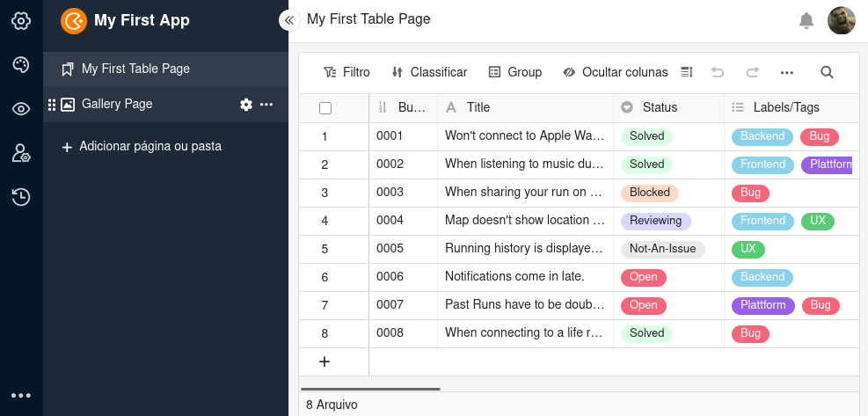The width and height of the screenshot is (868, 416).
Task: Click 'My First Table Page' header title
Action: (368, 19)
